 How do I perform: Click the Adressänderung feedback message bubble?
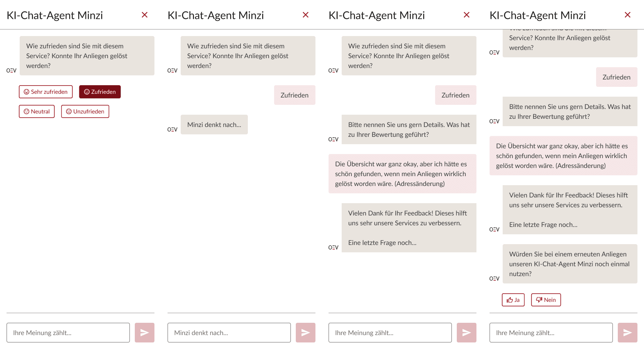tap(402, 174)
